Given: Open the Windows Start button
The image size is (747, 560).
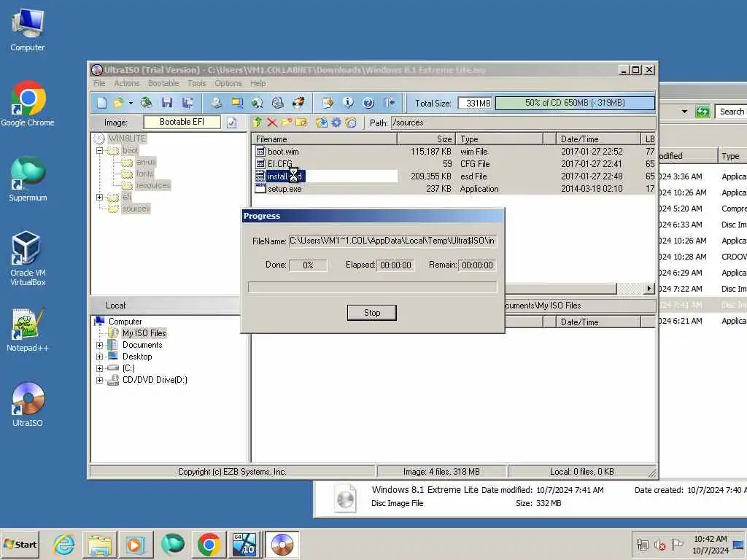Looking at the screenshot, I should click(20, 544).
